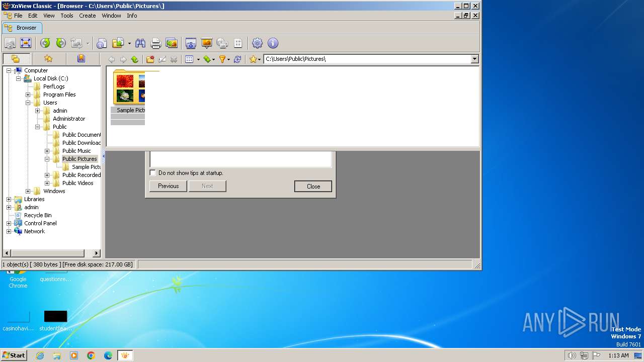Toggle 'Do not show tips at startup'

click(x=153, y=173)
